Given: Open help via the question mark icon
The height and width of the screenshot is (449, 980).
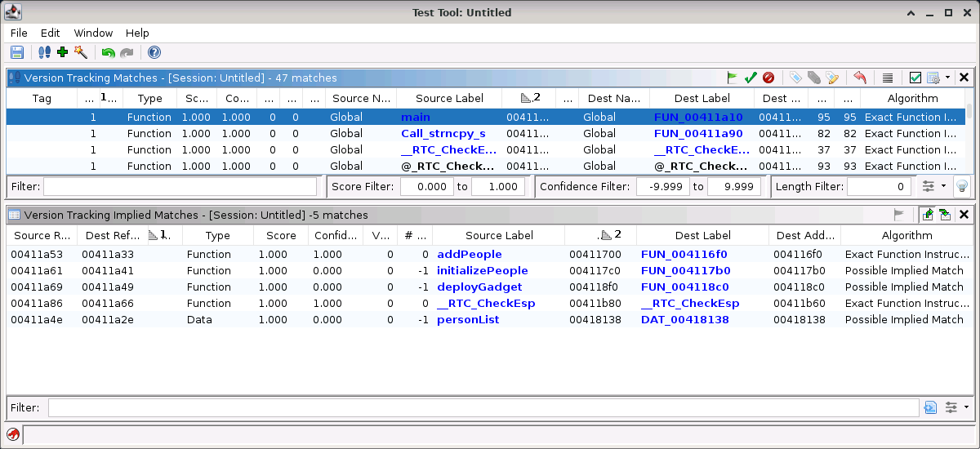Looking at the screenshot, I should tap(154, 53).
